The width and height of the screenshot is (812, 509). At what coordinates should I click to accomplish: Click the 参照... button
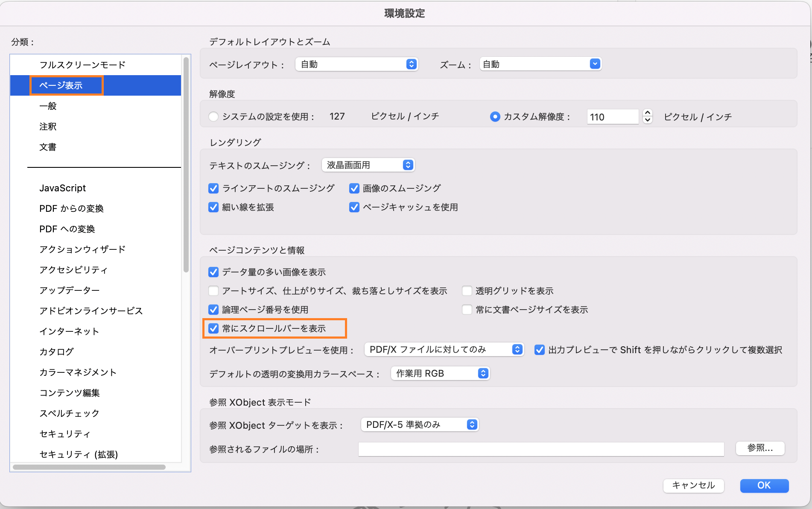tap(759, 448)
